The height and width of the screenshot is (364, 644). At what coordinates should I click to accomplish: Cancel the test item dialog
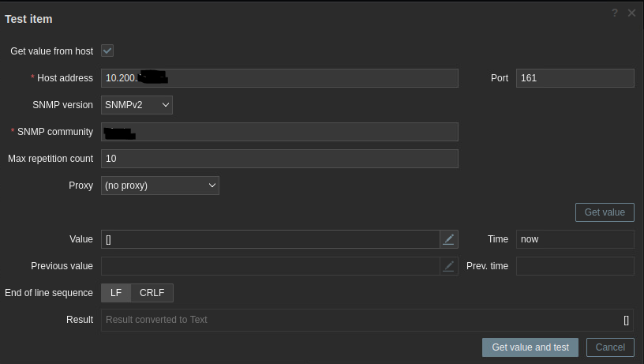coord(610,347)
